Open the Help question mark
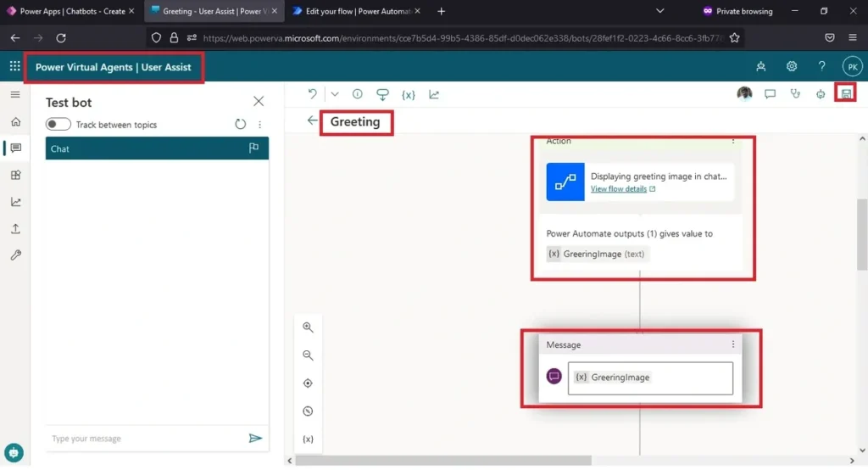The image size is (868, 470). click(x=822, y=66)
